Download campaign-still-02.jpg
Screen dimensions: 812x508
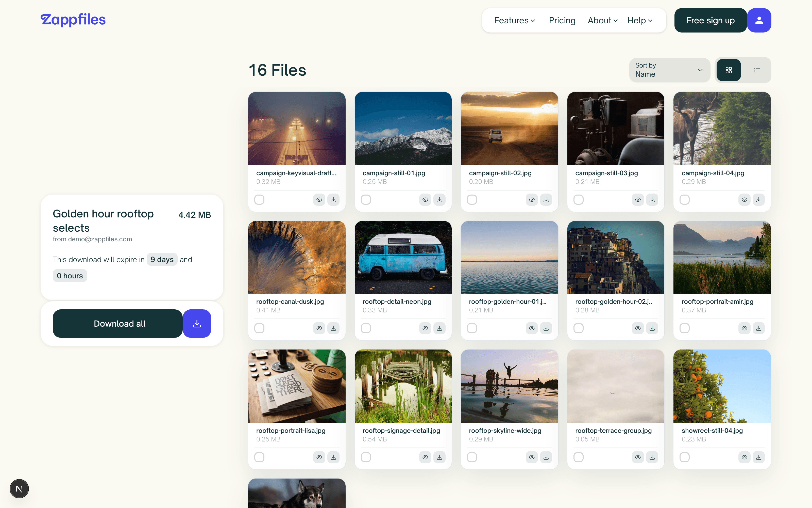(x=546, y=200)
